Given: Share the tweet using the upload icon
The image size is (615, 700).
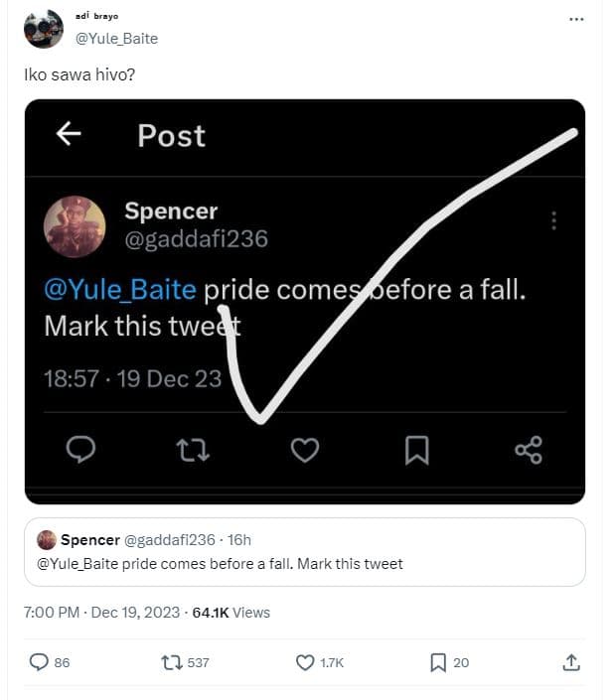Looking at the screenshot, I should pos(571,662).
